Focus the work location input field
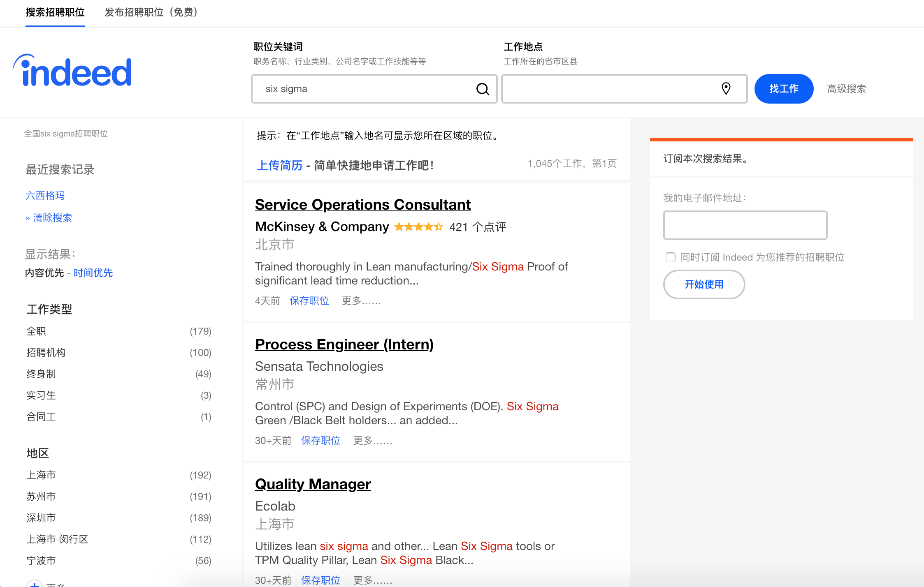Screen dimensions: 924x587 (x=609, y=89)
